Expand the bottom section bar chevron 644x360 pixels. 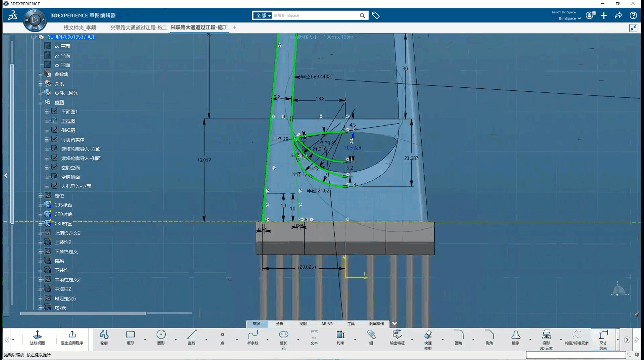[x=394, y=323]
